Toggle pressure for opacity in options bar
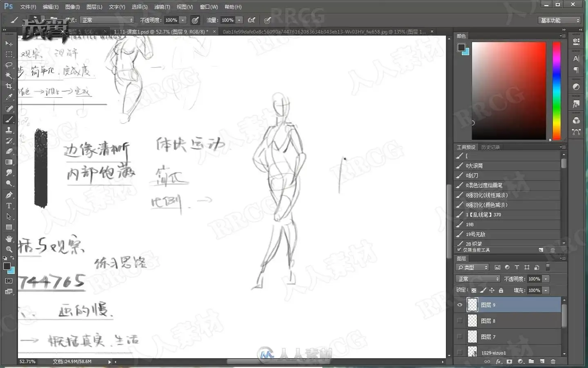This screenshot has width=588, height=368. (195, 20)
